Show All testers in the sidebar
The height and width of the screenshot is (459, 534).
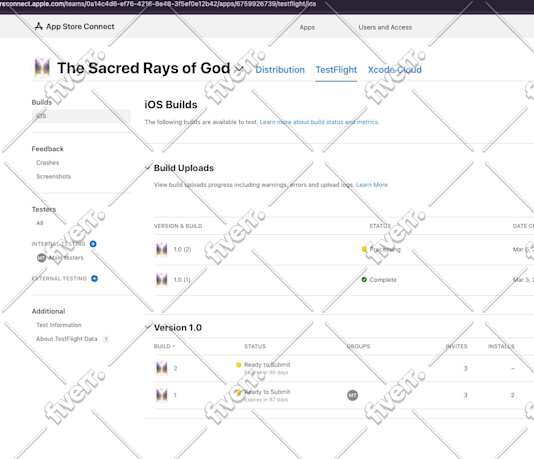click(x=40, y=223)
